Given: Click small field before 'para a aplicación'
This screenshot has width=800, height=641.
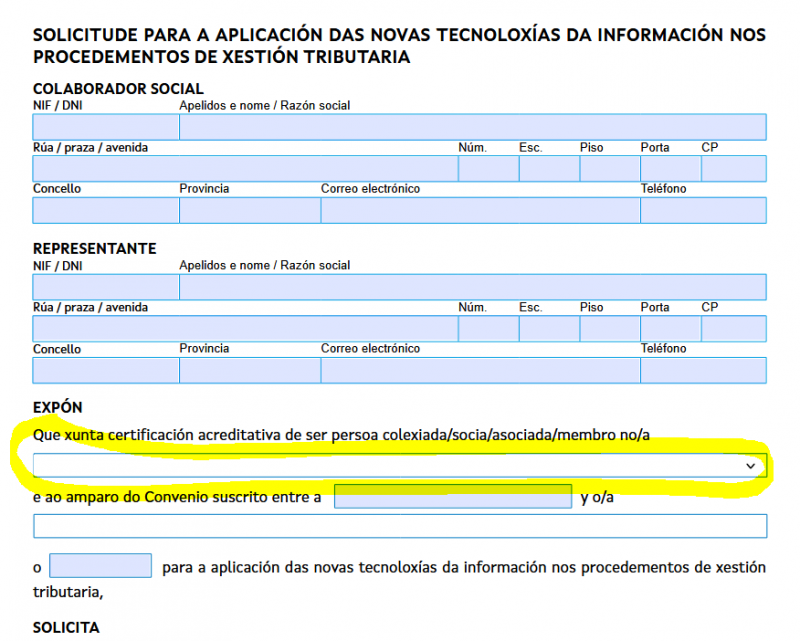Looking at the screenshot, I should [101, 565].
